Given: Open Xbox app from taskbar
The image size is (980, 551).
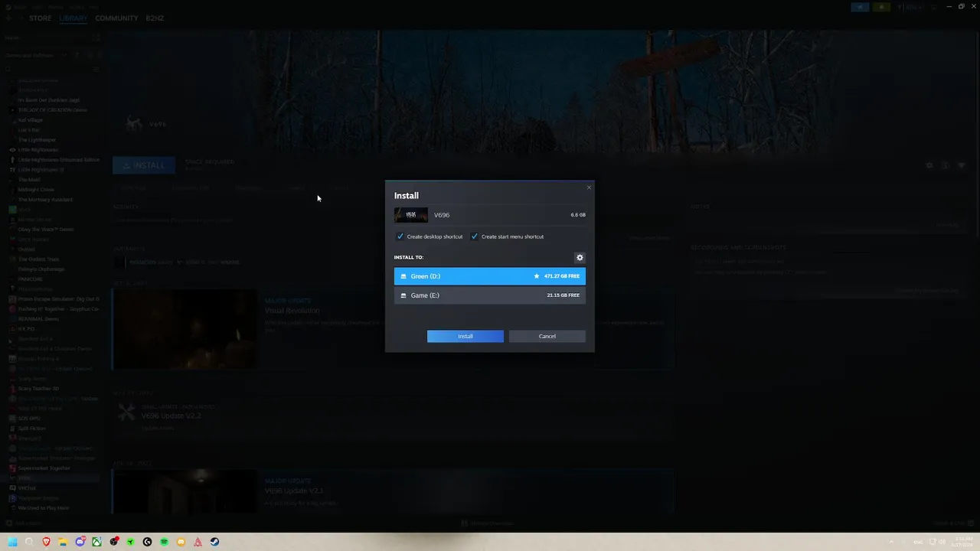Looking at the screenshot, I should tap(96, 542).
